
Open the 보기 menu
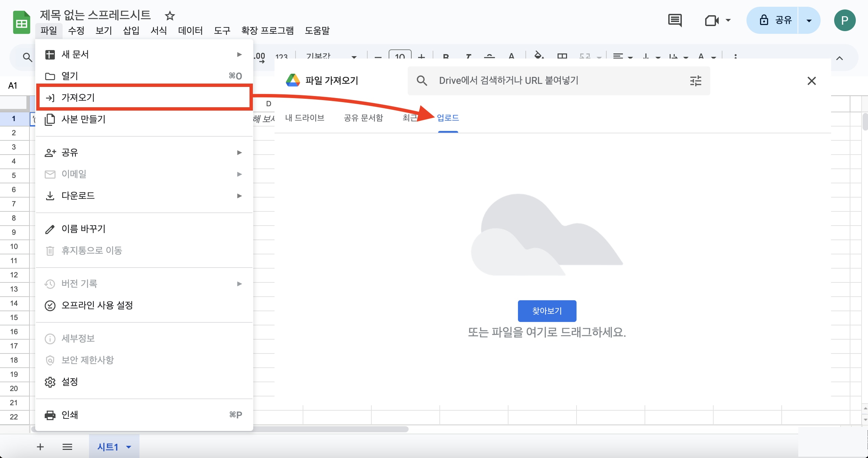104,30
